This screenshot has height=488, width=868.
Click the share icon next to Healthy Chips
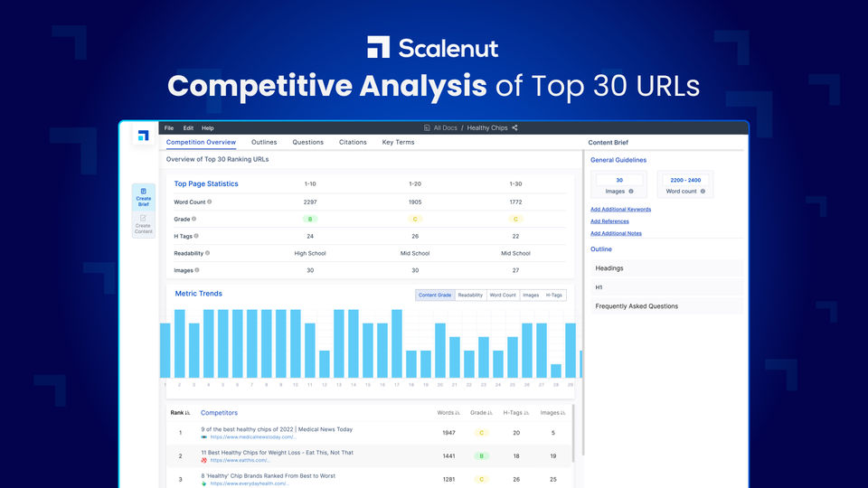(514, 127)
